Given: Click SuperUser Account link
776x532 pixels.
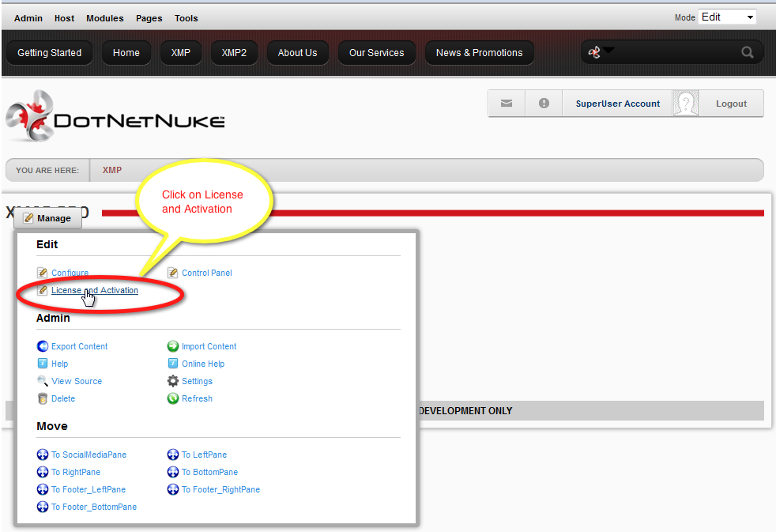Looking at the screenshot, I should (618, 104).
